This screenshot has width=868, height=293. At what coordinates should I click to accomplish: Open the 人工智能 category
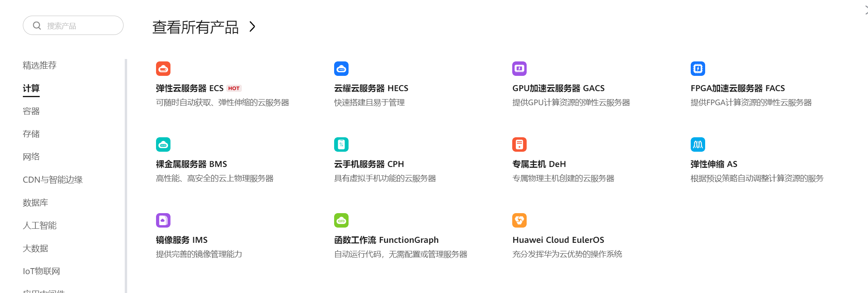point(40,226)
